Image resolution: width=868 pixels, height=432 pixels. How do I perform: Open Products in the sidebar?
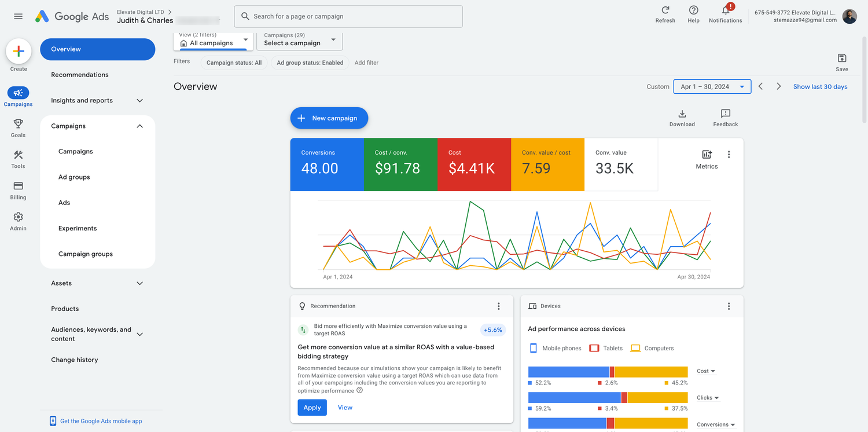click(x=65, y=309)
